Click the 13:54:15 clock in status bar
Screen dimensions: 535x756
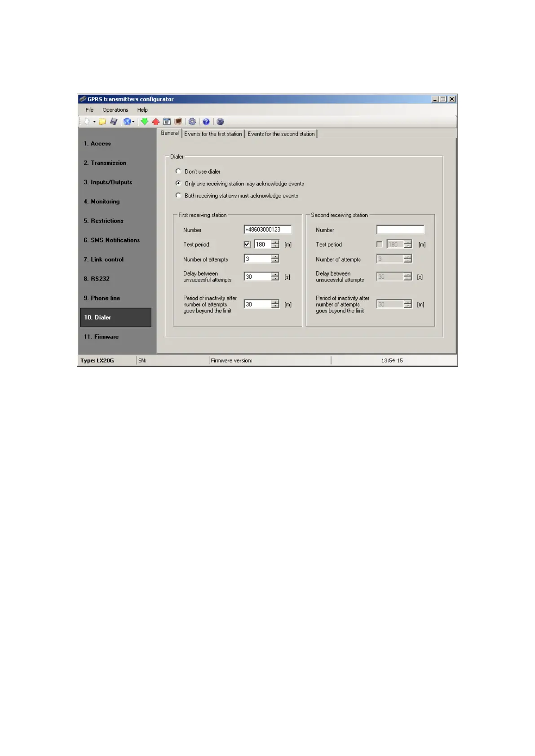[x=392, y=360]
